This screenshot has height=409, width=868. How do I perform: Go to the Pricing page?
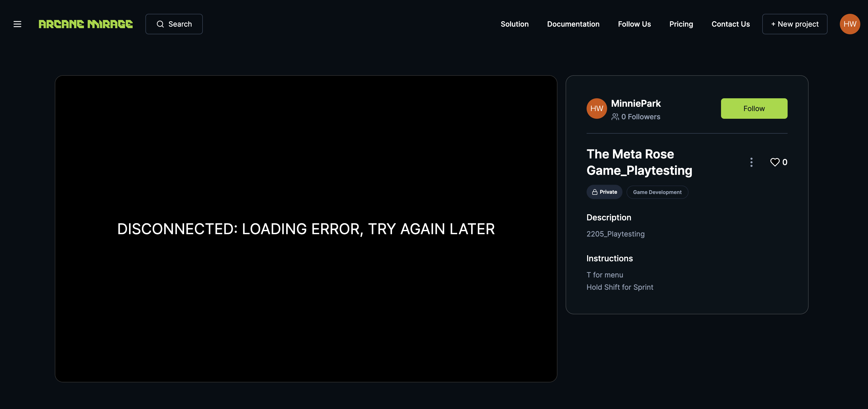[681, 24]
